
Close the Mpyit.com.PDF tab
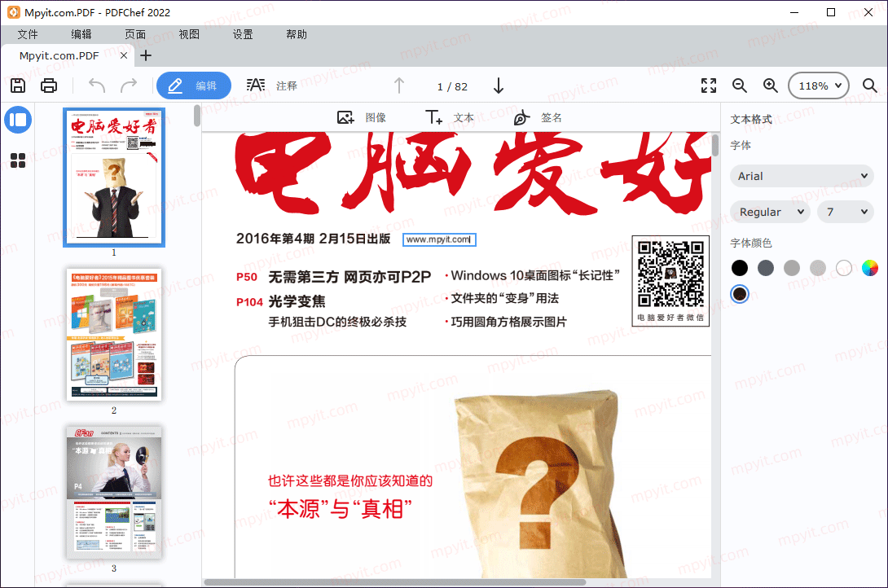click(124, 55)
